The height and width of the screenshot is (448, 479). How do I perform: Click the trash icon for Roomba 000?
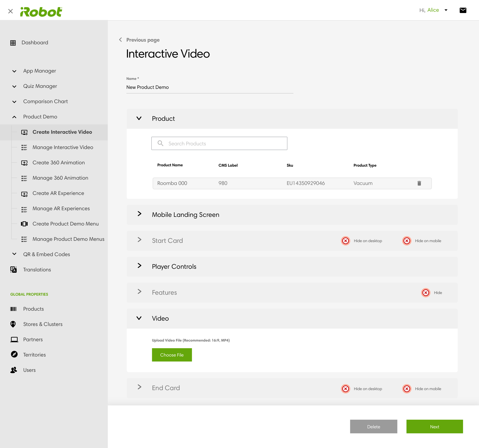(x=419, y=183)
